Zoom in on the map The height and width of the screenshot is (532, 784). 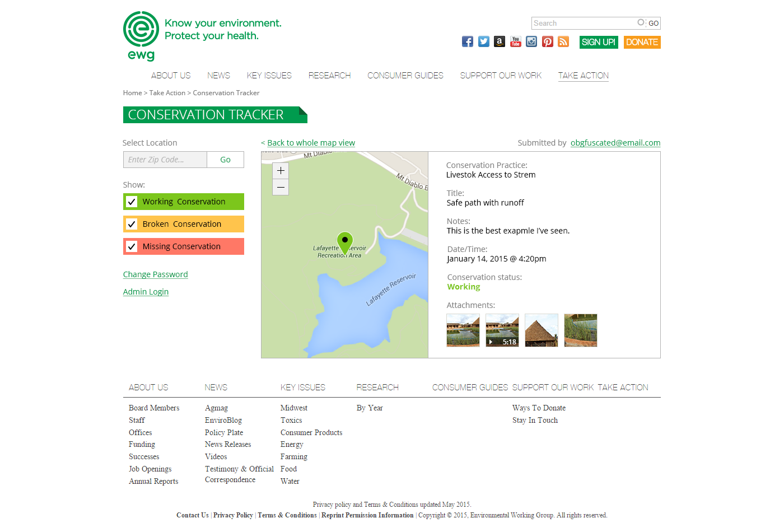pyautogui.click(x=281, y=171)
